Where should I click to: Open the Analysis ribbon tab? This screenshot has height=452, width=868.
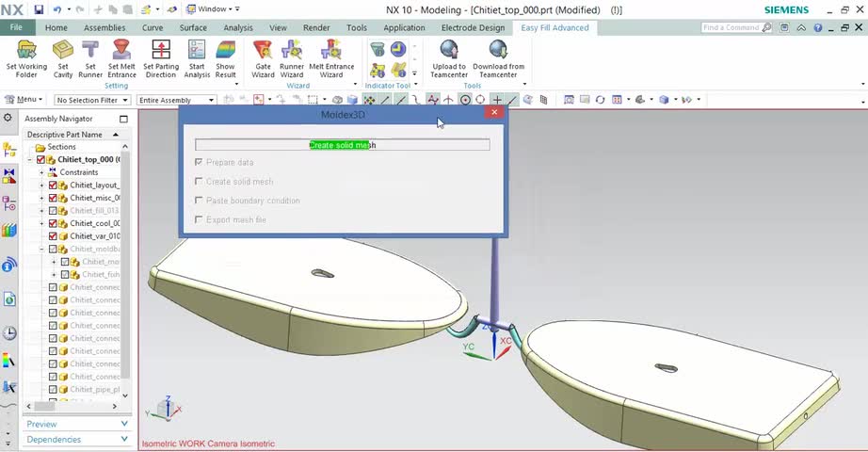click(x=238, y=27)
